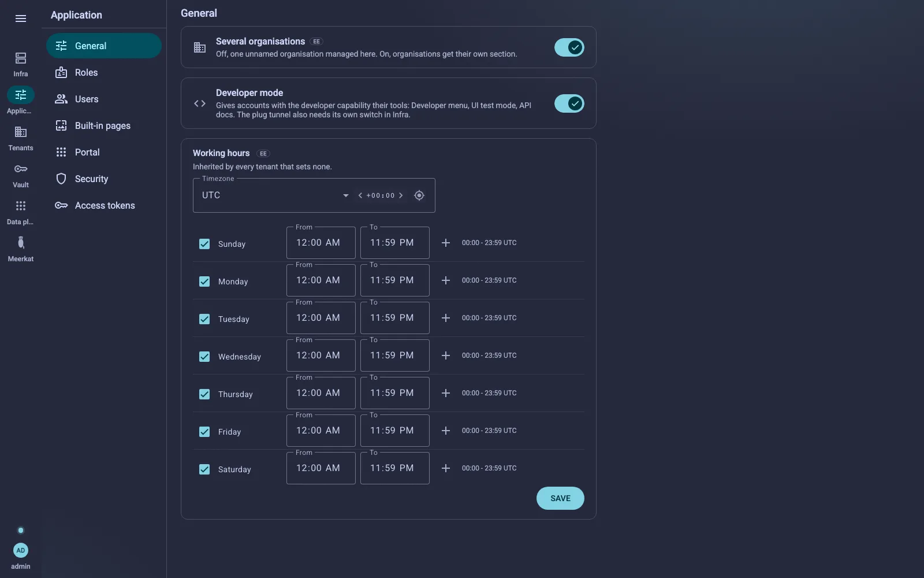This screenshot has height=578, width=924.
Task: Click the Monday To time field
Action: coord(395,280)
